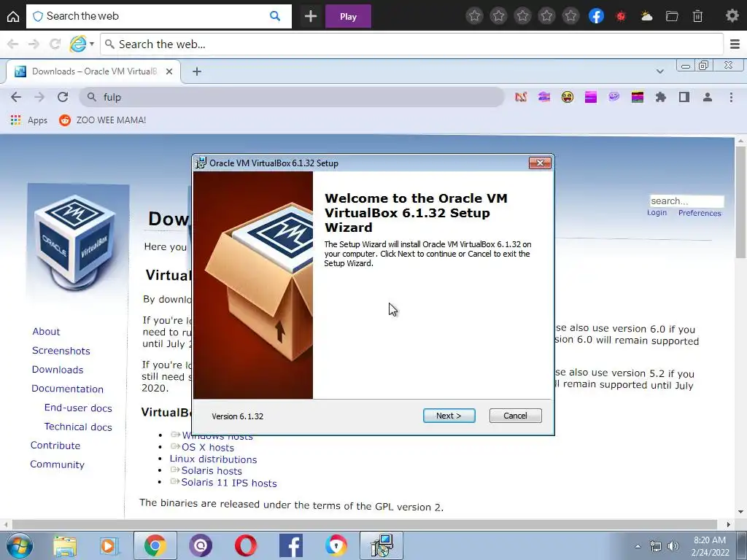The width and height of the screenshot is (747, 560).
Task: Click the 'Search the web...' address field
Action: pyautogui.click(x=411, y=44)
